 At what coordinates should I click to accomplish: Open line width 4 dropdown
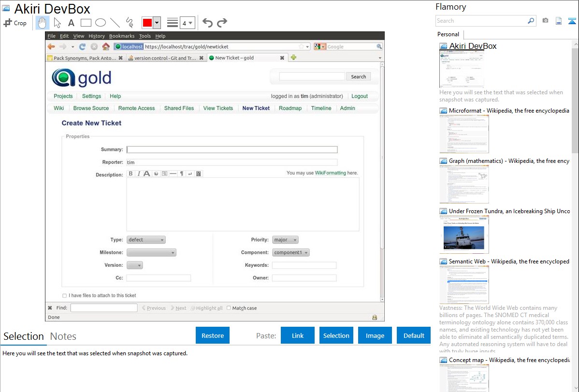click(x=187, y=23)
